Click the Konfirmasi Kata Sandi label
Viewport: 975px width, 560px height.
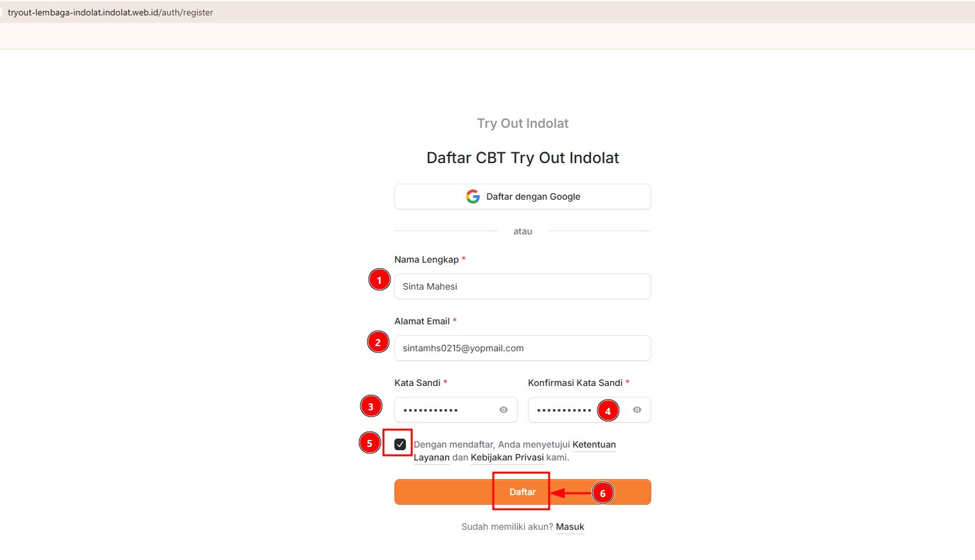tap(575, 383)
